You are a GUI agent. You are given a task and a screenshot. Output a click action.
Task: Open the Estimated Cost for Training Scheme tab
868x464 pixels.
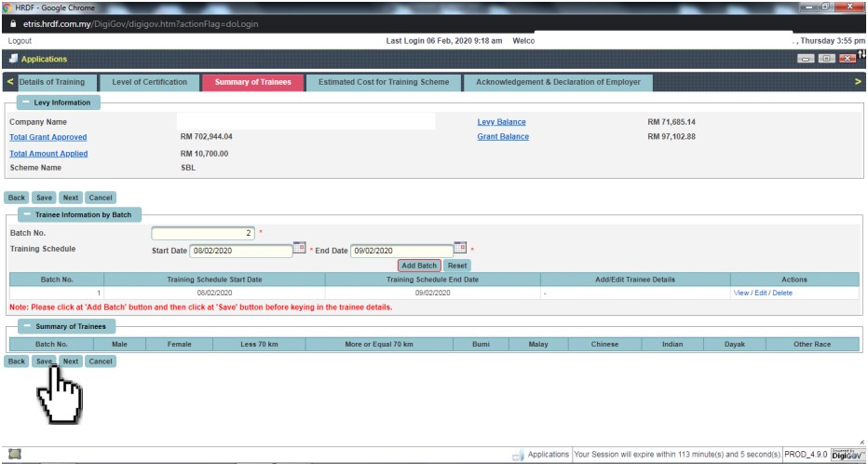[384, 82]
